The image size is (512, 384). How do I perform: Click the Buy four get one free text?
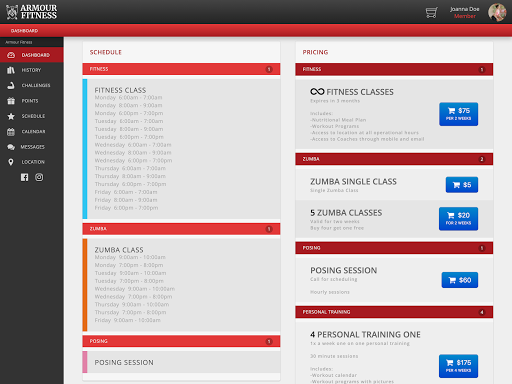coord(337,228)
